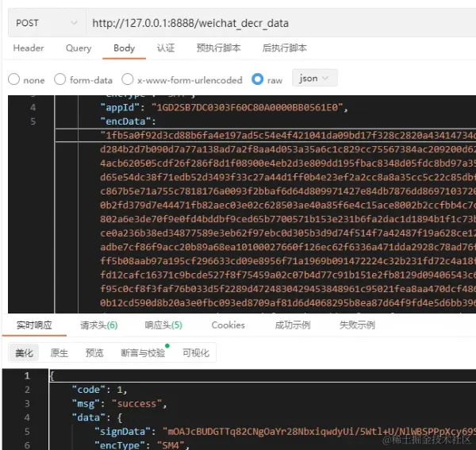Click the encData line starting with 1fb5a0f92d3c
Screen dimensions: 476x450
pos(288,136)
